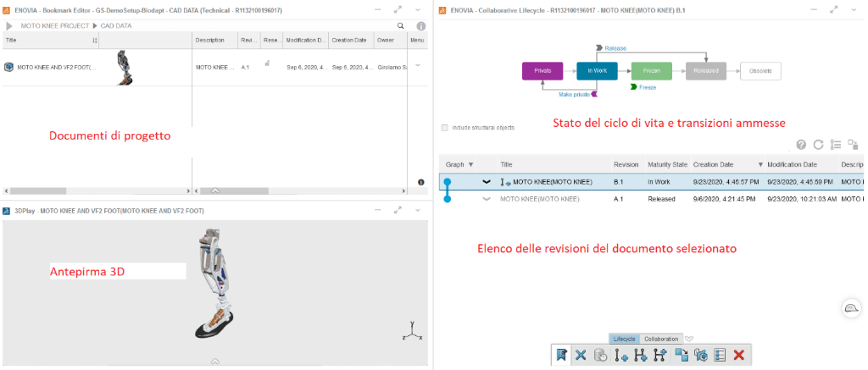Click the list-form icon in the toolbar
This screenshot has height=370, width=868.
719,355
